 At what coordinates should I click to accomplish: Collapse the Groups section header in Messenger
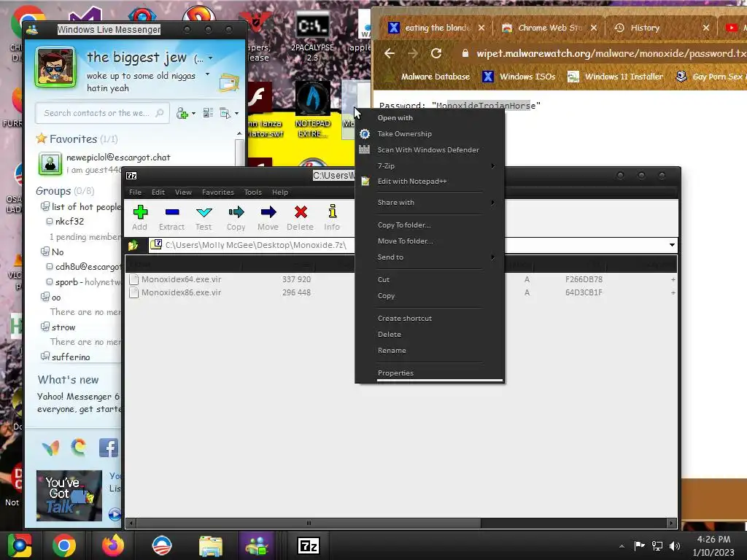click(x=65, y=191)
